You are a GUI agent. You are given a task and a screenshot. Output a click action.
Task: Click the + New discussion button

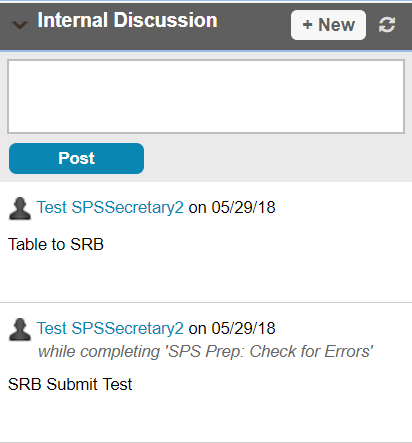point(328,25)
